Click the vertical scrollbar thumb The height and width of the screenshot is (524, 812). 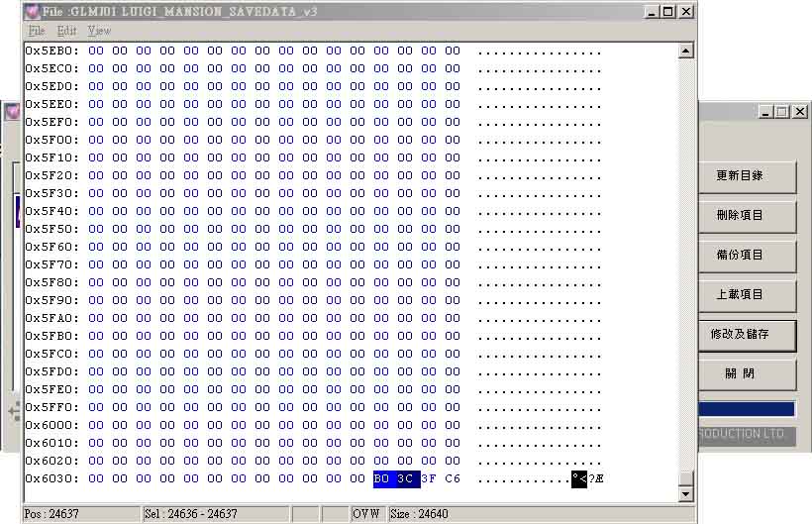[685, 476]
